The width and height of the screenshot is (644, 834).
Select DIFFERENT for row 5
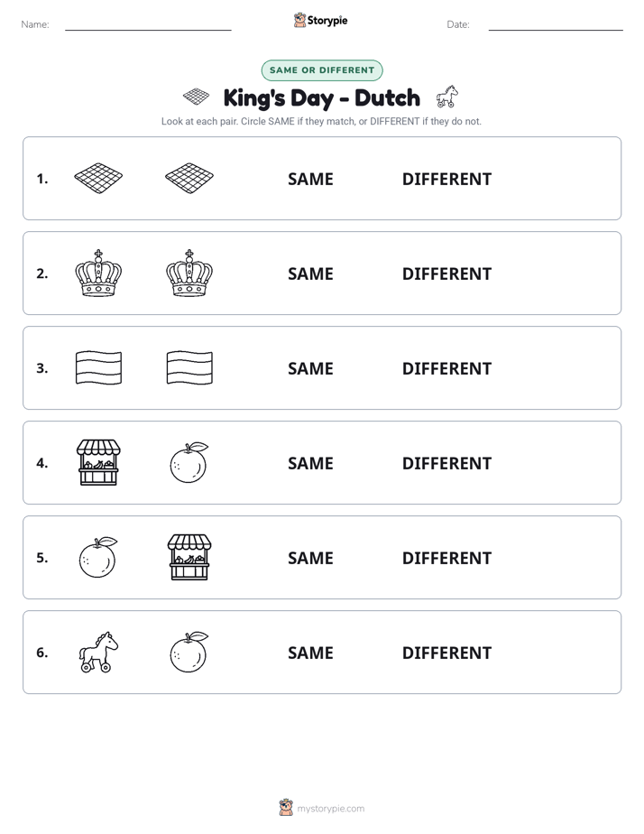tap(446, 558)
